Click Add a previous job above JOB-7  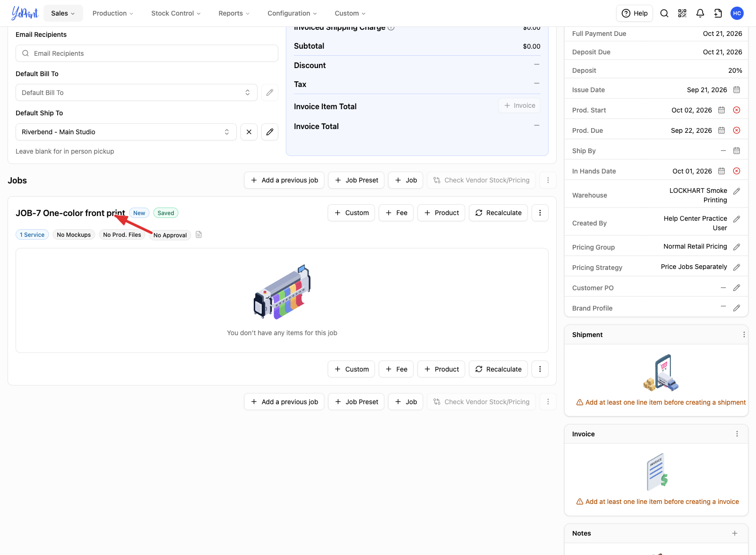tap(284, 180)
